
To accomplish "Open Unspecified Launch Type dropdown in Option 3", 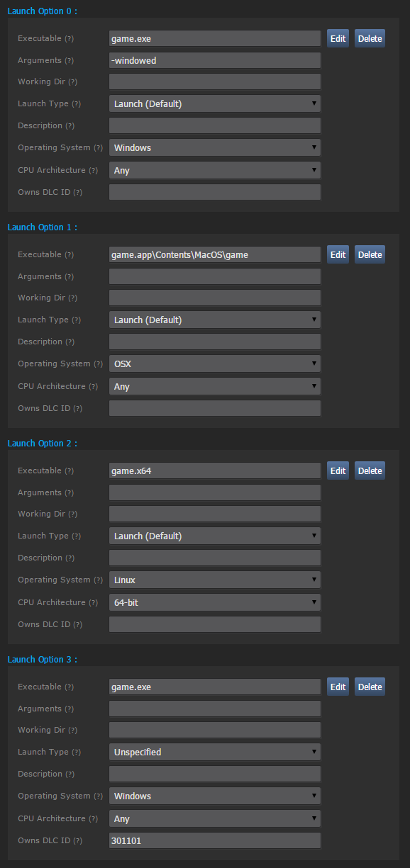I will coord(215,752).
